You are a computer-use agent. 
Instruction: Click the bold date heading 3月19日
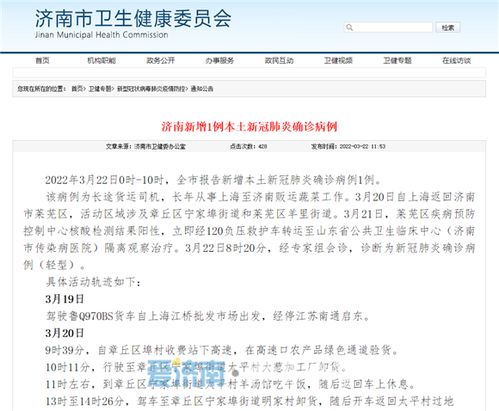(65, 299)
